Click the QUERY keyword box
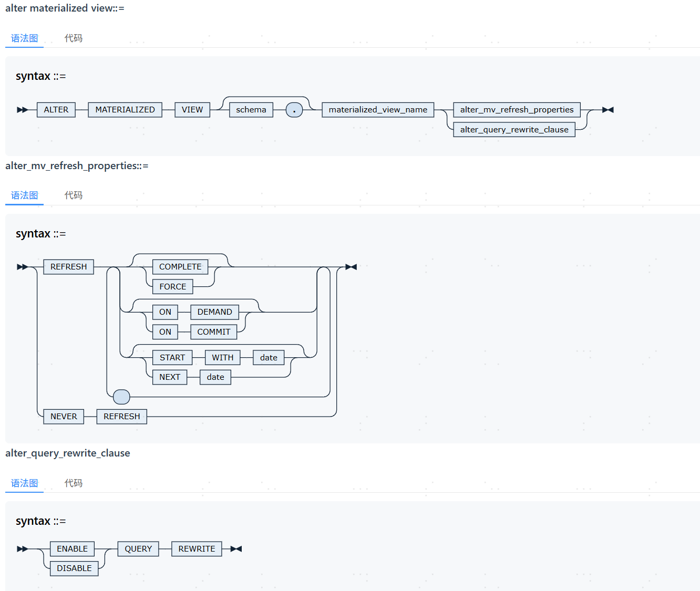Image resolution: width=700 pixels, height=591 pixels. (138, 549)
